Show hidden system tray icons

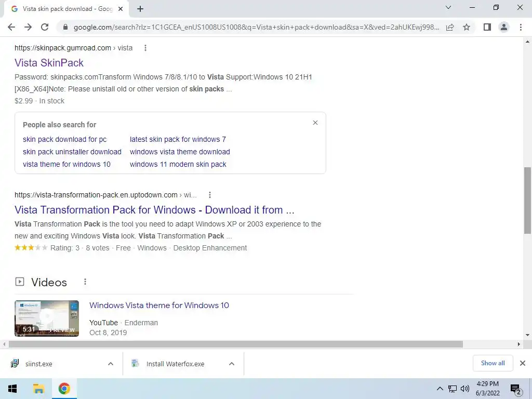[x=440, y=389]
